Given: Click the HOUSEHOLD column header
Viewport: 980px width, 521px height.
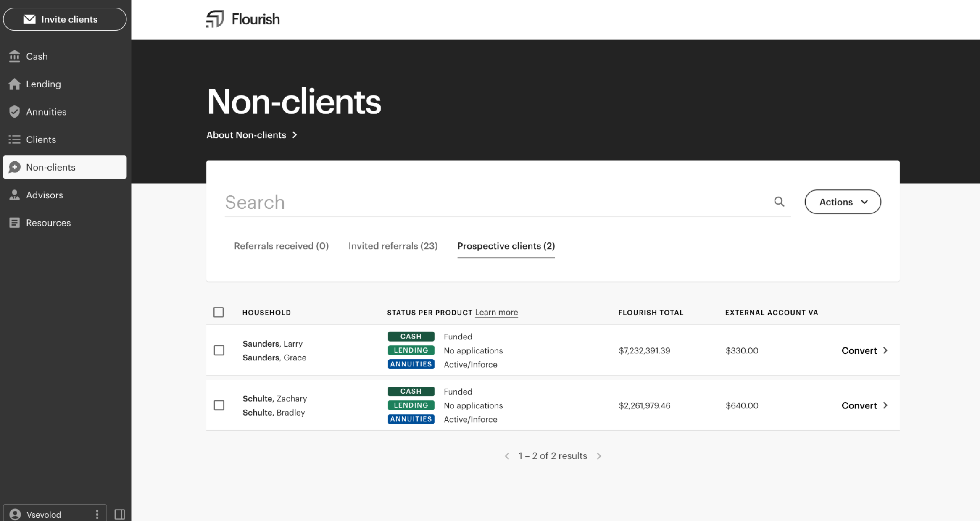Looking at the screenshot, I should coord(266,312).
